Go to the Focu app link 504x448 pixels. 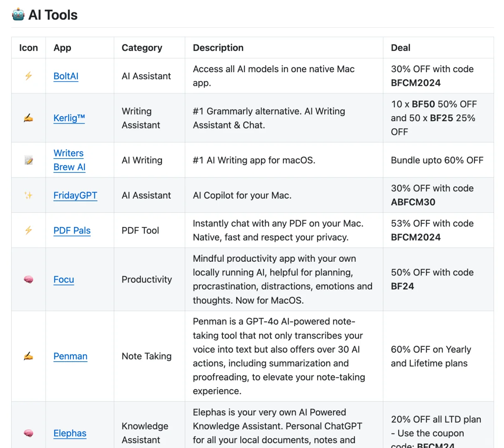64,280
